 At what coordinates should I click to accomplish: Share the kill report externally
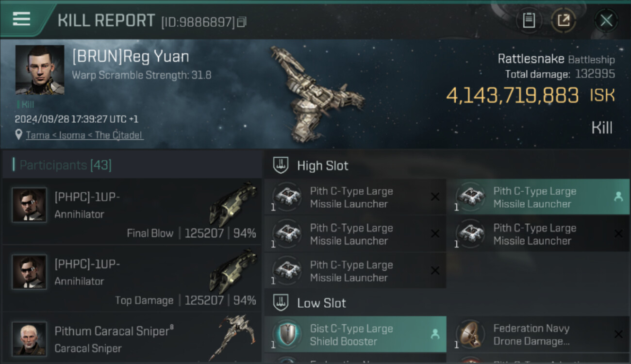tap(563, 20)
